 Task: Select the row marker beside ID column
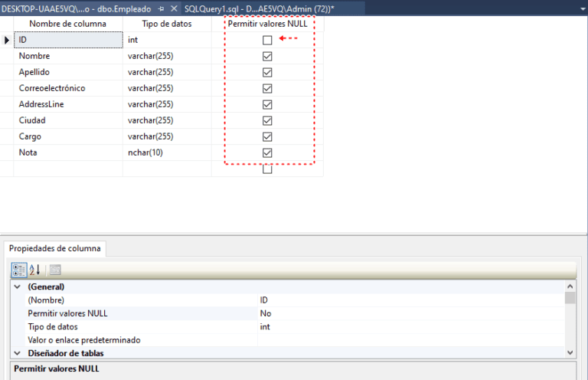pyautogui.click(x=7, y=40)
